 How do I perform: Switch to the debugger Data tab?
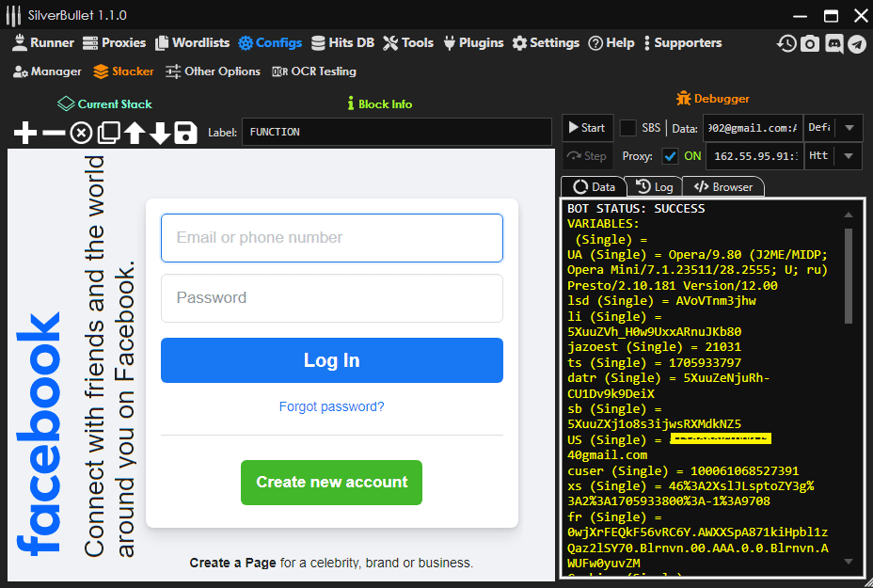pyautogui.click(x=594, y=187)
